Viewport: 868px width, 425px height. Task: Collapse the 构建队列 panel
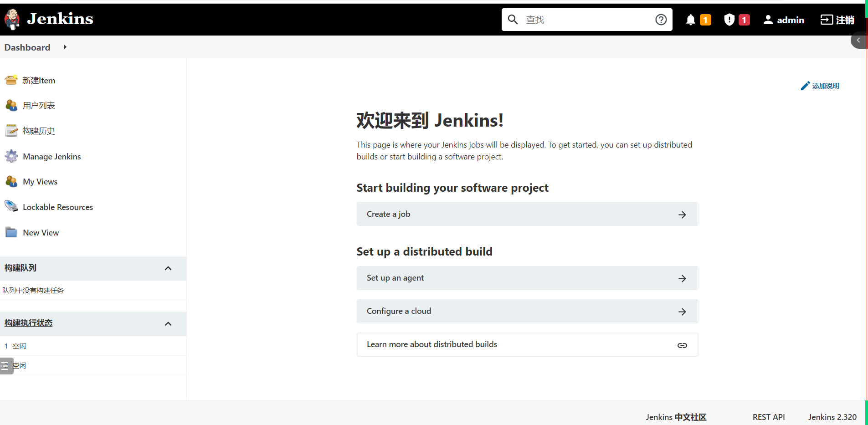click(168, 268)
